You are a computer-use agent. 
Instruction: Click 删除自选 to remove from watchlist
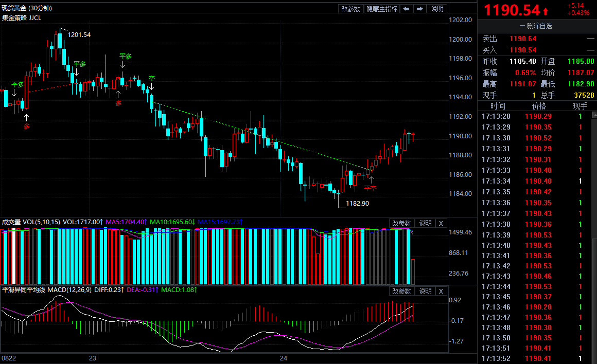(x=536, y=26)
